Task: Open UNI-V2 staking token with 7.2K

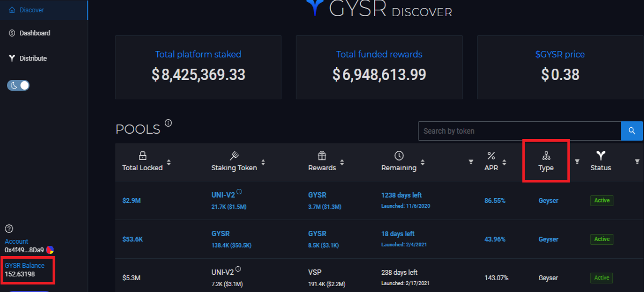Action: pyautogui.click(x=223, y=272)
